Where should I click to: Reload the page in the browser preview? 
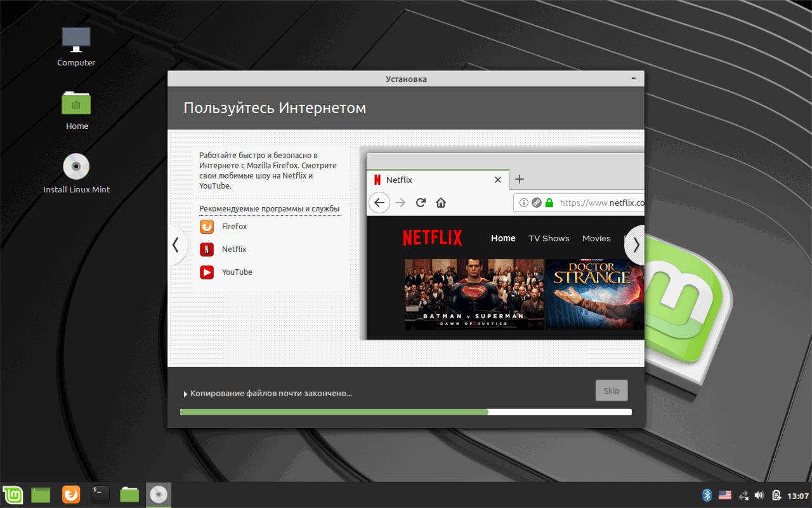pos(420,203)
